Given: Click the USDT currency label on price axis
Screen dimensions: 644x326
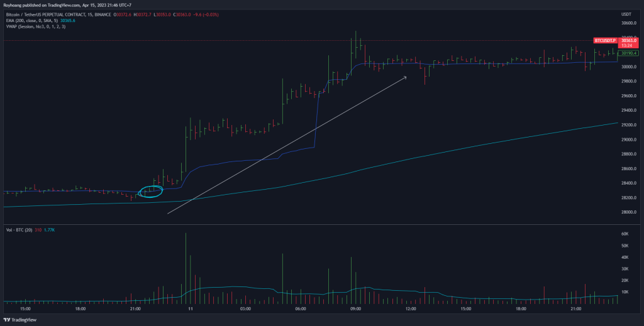Looking at the screenshot, I should click(x=626, y=14).
